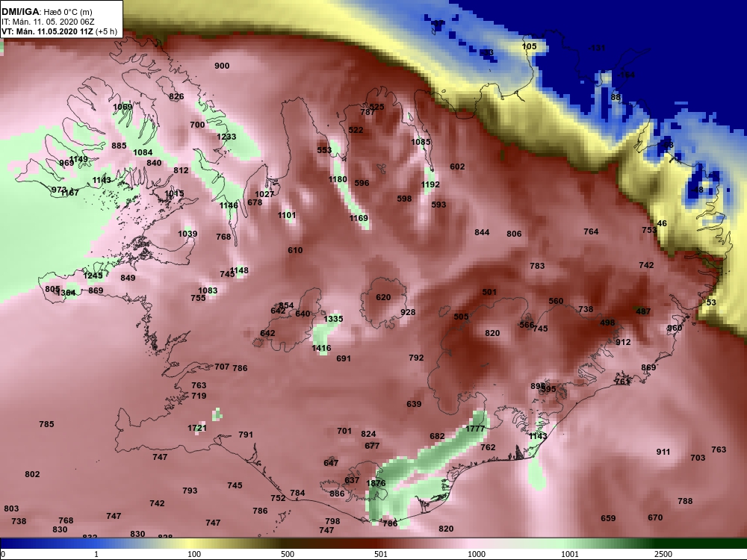Click the map value '1721'
747x560 pixels.
point(196,428)
